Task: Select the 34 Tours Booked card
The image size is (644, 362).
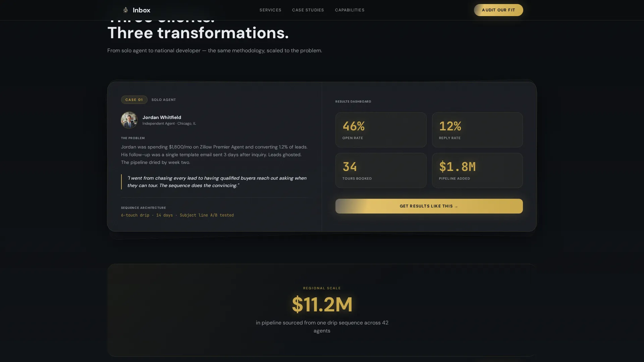Action: point(381,170)
